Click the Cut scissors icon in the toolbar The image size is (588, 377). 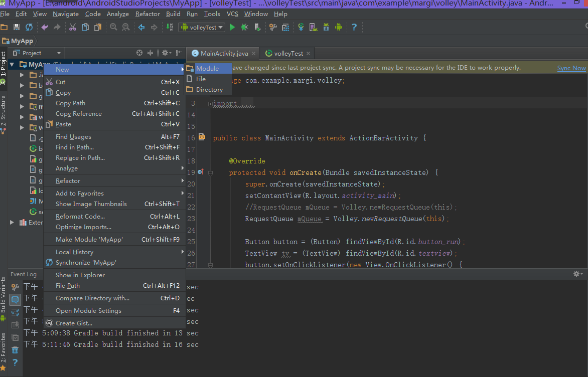tap(73, 27)
